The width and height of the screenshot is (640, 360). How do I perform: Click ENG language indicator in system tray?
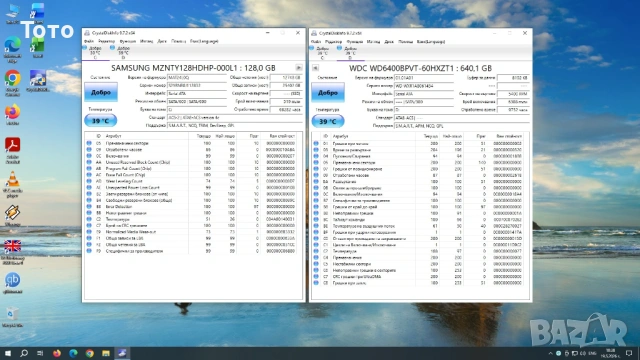(x=593, y=353)
